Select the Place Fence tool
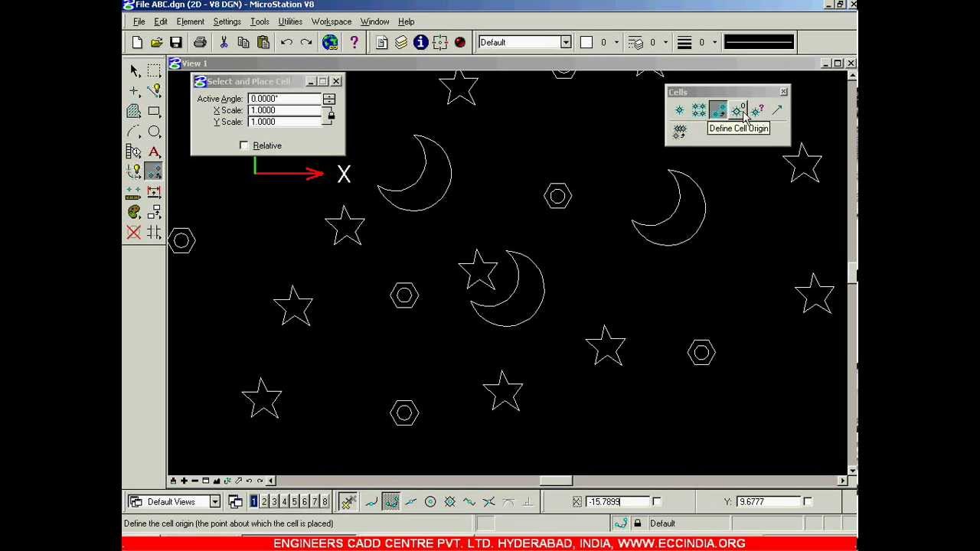Viewport: 980px width, 551px height. pos(154,70)
